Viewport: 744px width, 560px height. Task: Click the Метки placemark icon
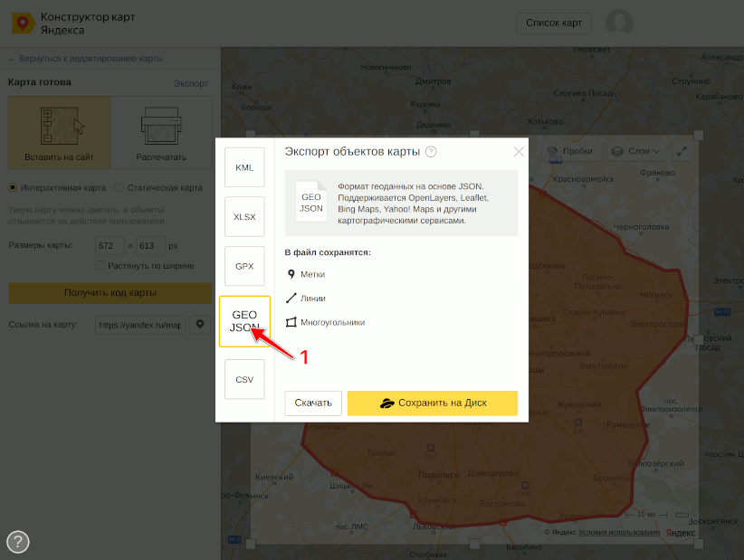point(291,274)
